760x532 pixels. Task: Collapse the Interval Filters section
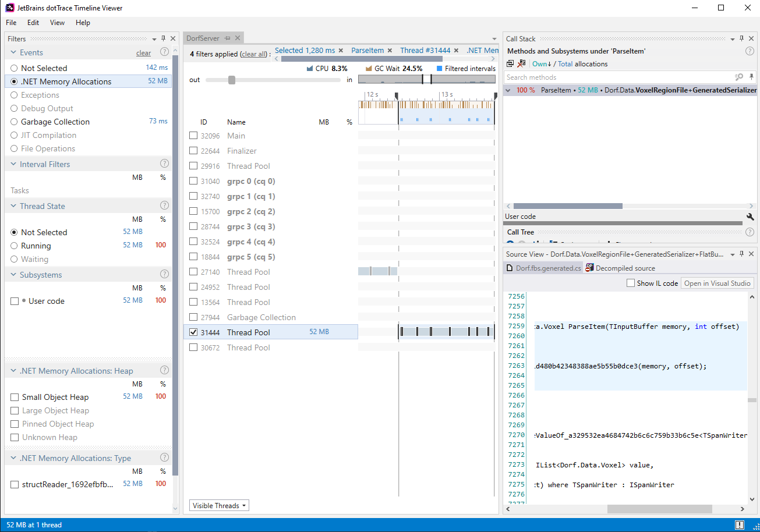pos(13,164)
